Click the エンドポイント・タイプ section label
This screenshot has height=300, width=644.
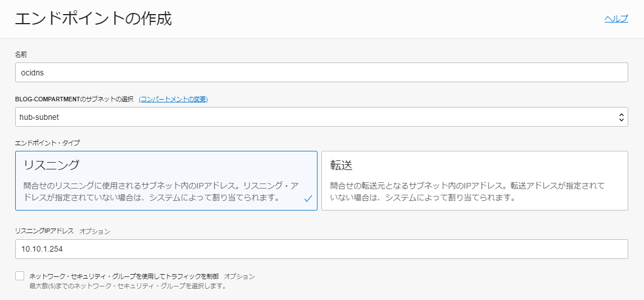48,143
